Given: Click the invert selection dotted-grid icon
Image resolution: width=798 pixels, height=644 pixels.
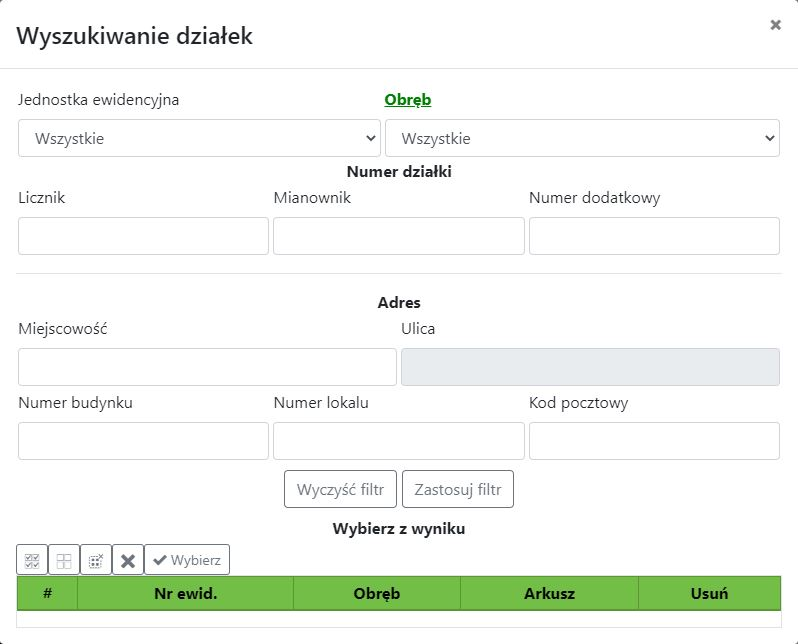Looking at the screenshot, I should [95, 560].
